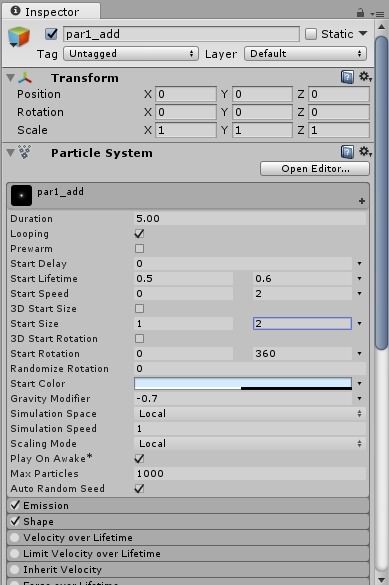Image resolution: width=389 pixels, height=585 pixels.
Task: Click Start Rotation maximum field 360
Action: point(302,353)
